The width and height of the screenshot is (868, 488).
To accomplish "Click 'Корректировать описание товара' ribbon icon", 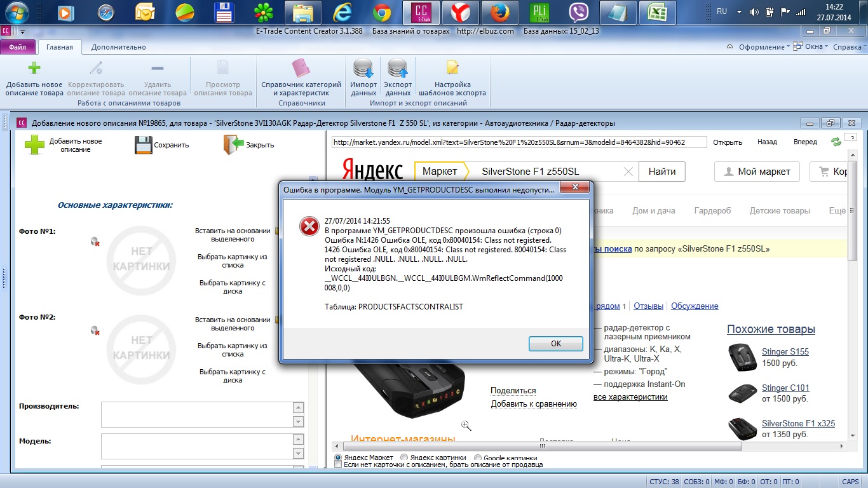I will coord(96,69).
